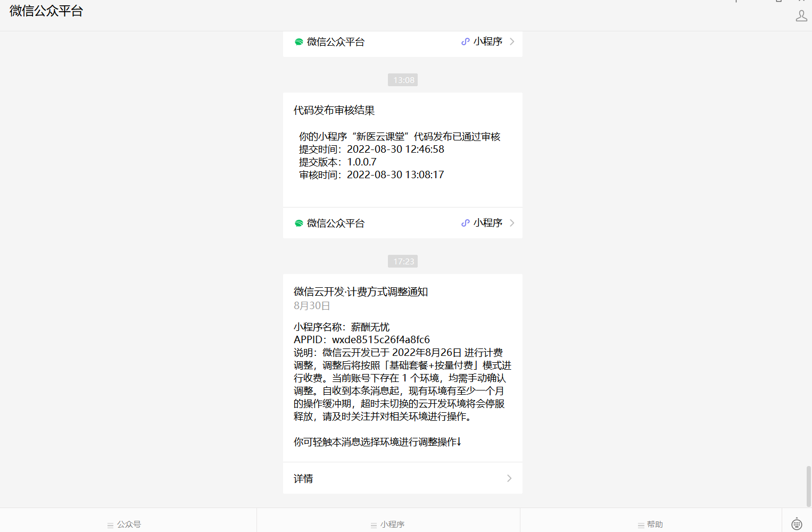Screen dimensions: 812x532
Task: Open 详情 of the billing adjustment notice
Action: [x=403, y=478]
